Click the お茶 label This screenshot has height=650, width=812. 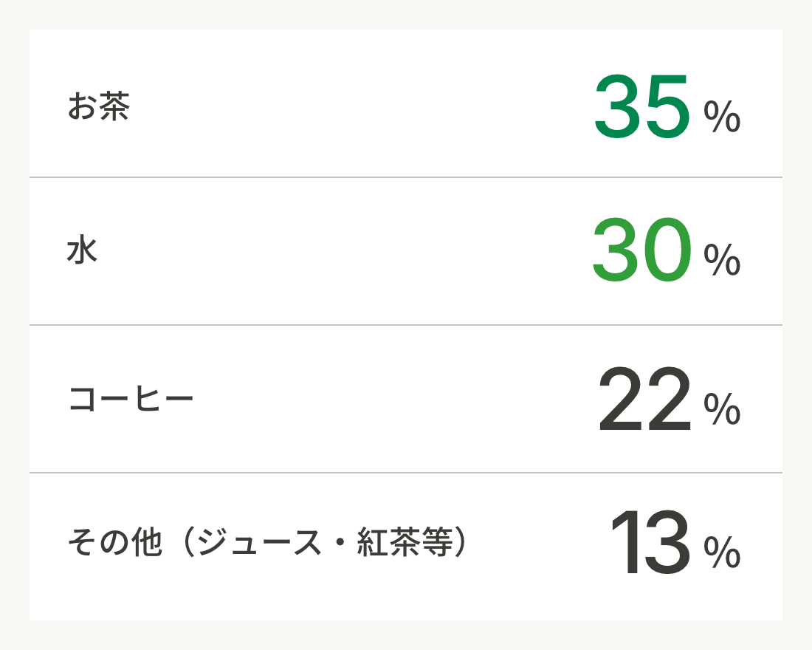pos(99,106)
